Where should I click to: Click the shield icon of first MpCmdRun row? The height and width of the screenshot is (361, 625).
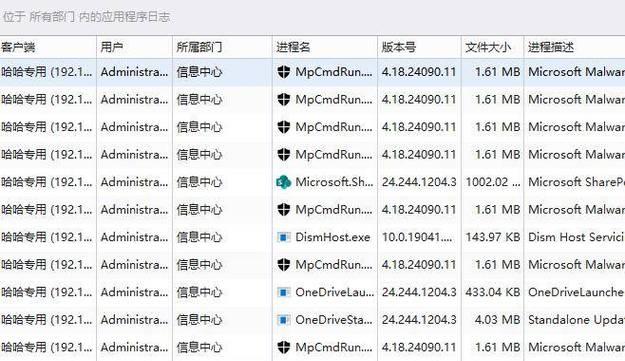pyautogui.click(x=283, y=72)
